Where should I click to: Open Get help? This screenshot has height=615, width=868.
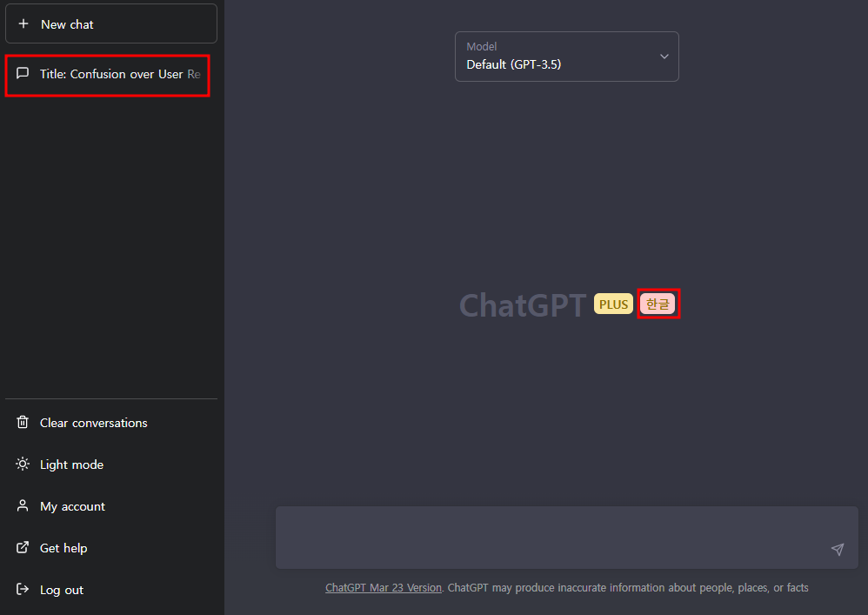tap(111, 548)
